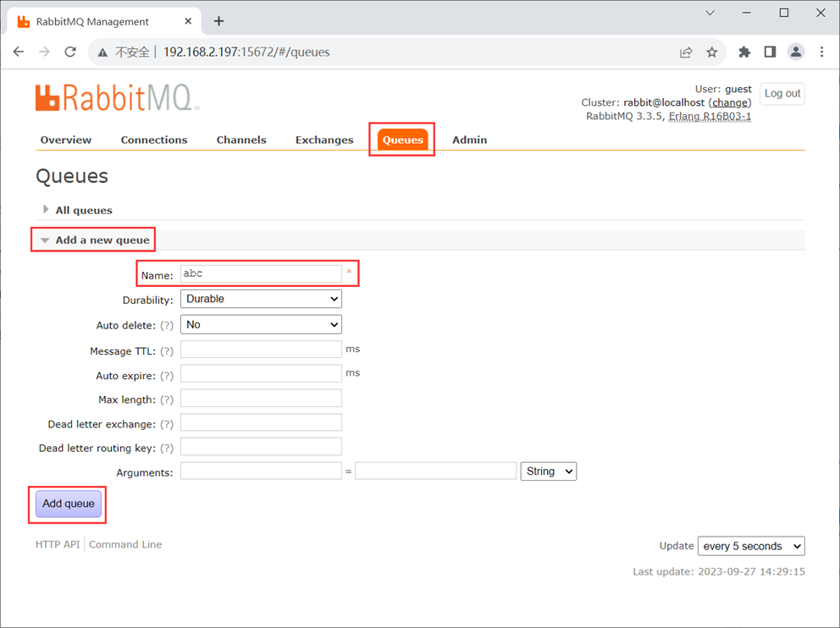Click the Auto expire input field

point(261,374)
